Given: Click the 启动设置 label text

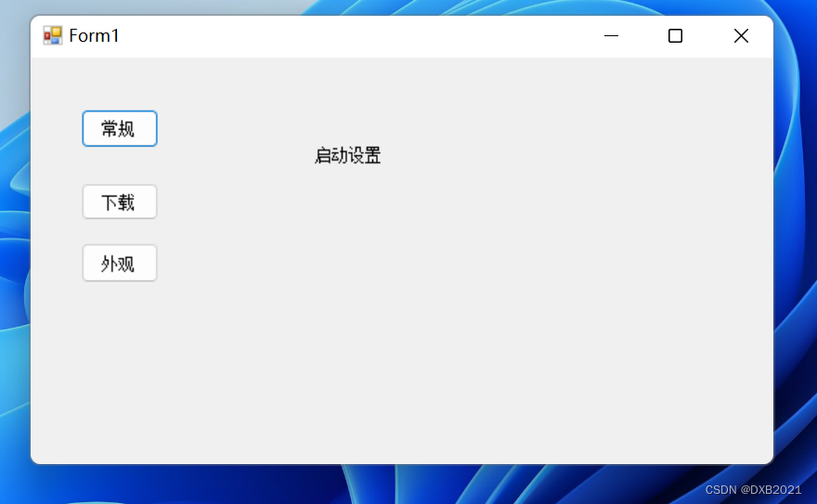Looking at the screenshot, I should (x=347, y=156).
